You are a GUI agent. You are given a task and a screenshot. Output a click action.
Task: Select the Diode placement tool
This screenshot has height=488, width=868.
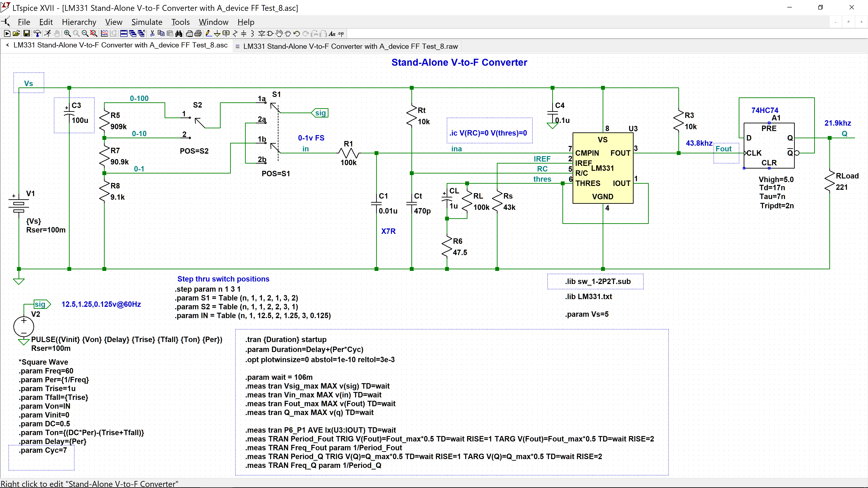click(x=262, y=34)
